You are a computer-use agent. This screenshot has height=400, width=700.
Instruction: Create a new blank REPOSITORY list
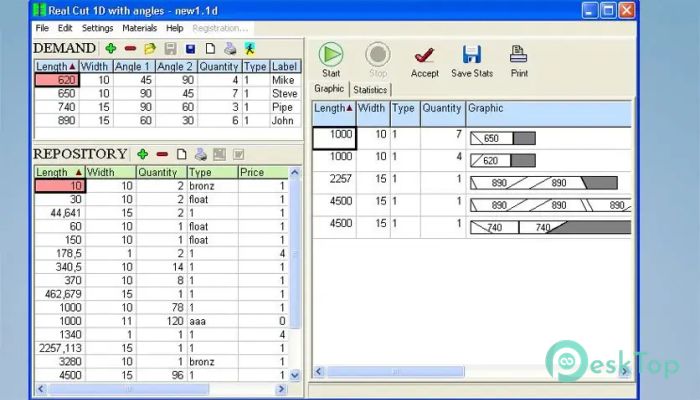pos(181,154)
